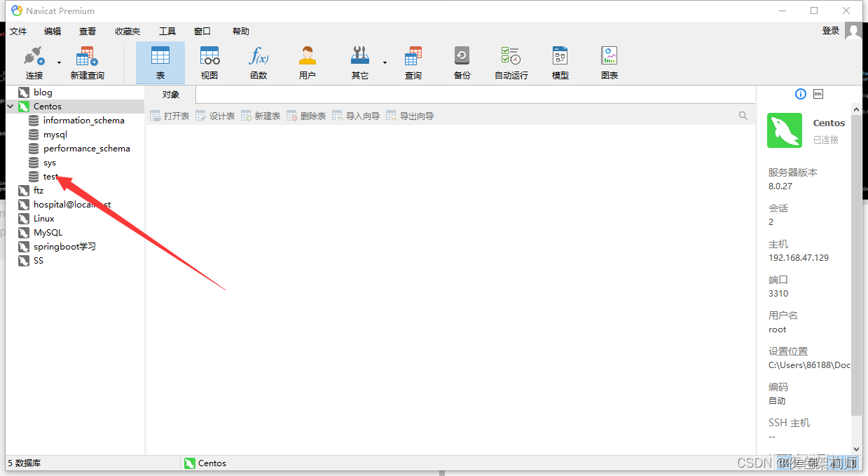Open the File (文件) menu
The height and width of the screenshot is (476, 868).
pos(18,32)
